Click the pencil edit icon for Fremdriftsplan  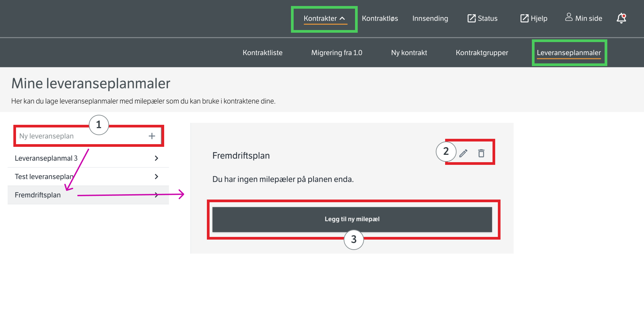coord(463,153)
